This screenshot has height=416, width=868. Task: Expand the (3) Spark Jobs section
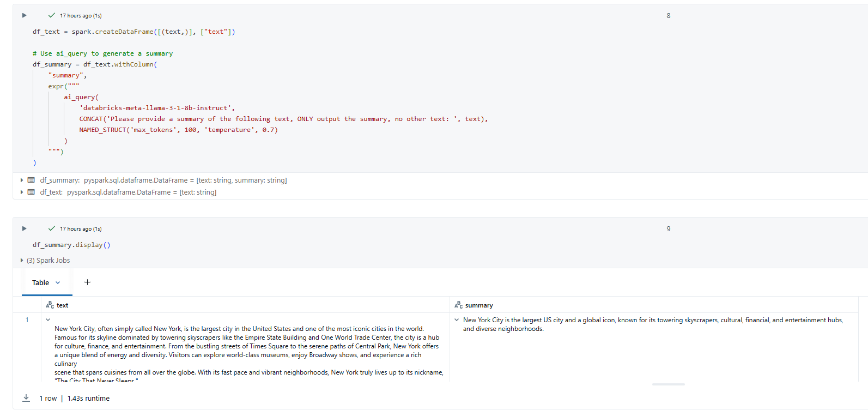click(x=22, y=261)
